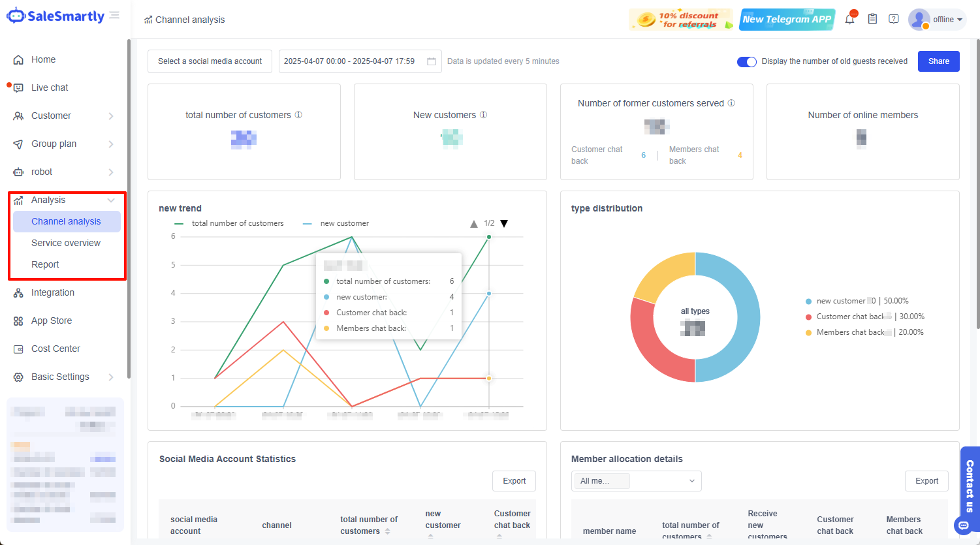Go to next legend page arrow
Image resolution: width=980 pixels, height=545 pixels.
click(504, 223)
